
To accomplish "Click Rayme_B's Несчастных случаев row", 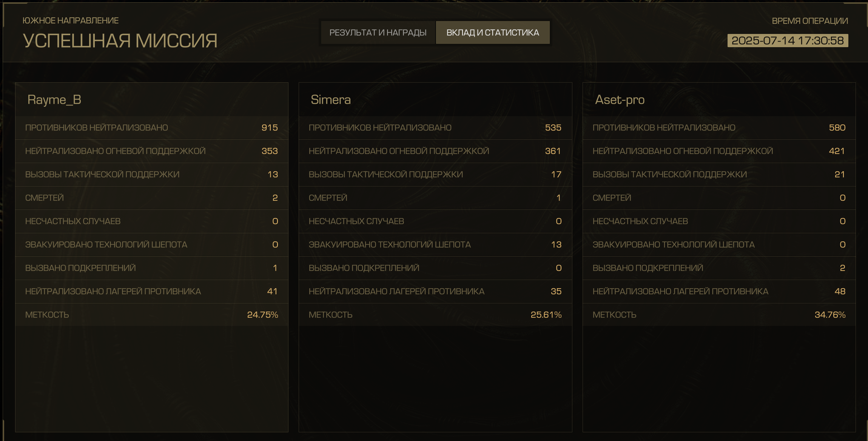I will click(x=151, y=221).
